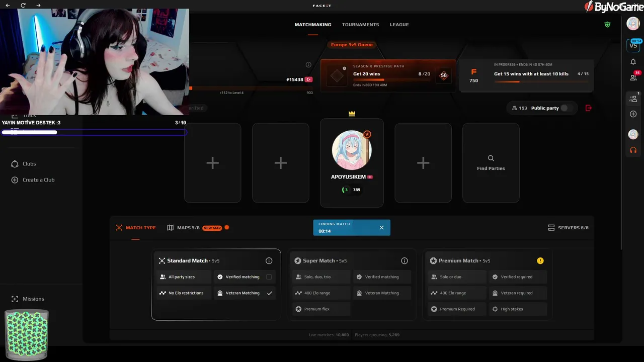The height and width of the screenshot is (362, 644).
Task: Add player to first empty party slot
Action: pyautogui.click(x=212, y=163)
